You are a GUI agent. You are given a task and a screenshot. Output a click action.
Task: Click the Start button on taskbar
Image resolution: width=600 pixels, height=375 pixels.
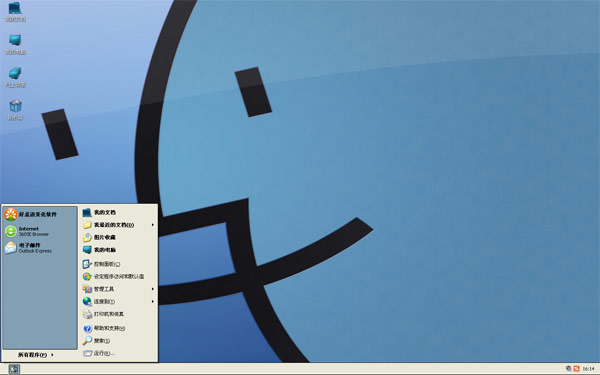tap(14, 369)
